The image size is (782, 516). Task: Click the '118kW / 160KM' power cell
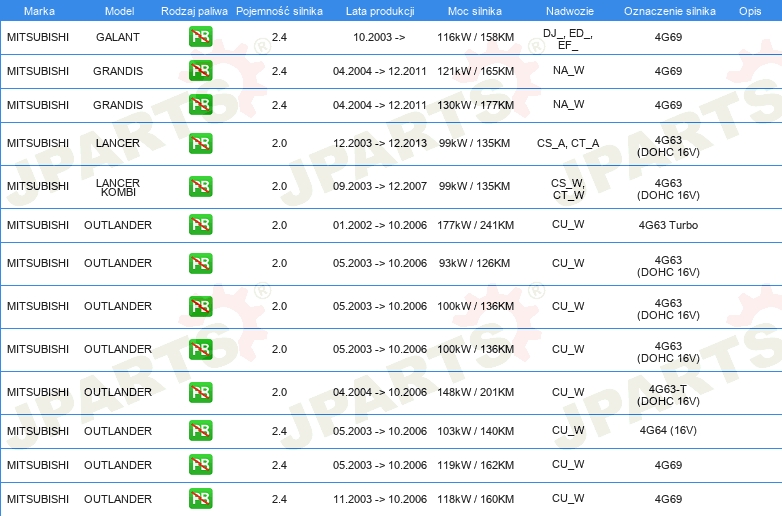pos(475,499)
